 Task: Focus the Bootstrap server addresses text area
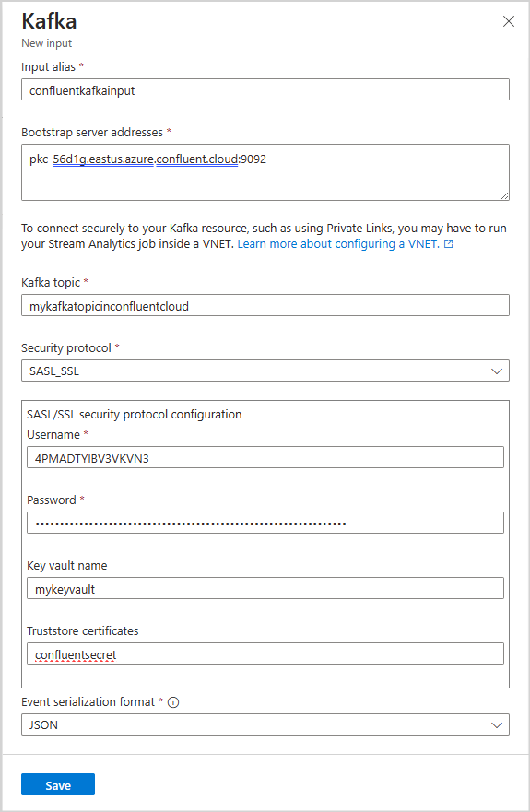coord(265,172)
